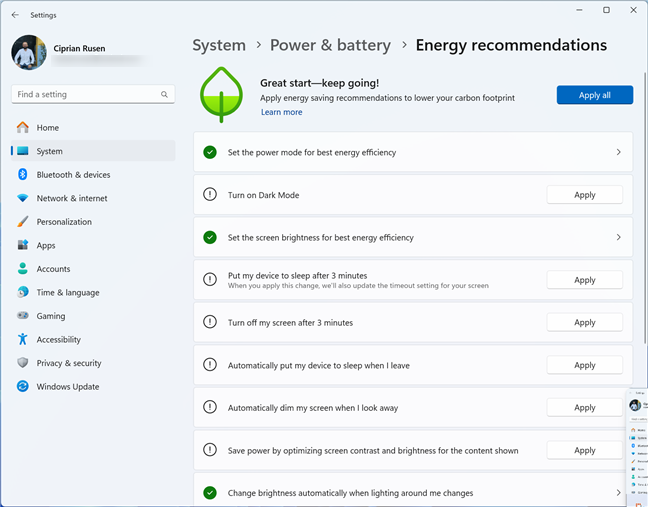Expand screen brightness energy efficiency chevron

point(618,237)
